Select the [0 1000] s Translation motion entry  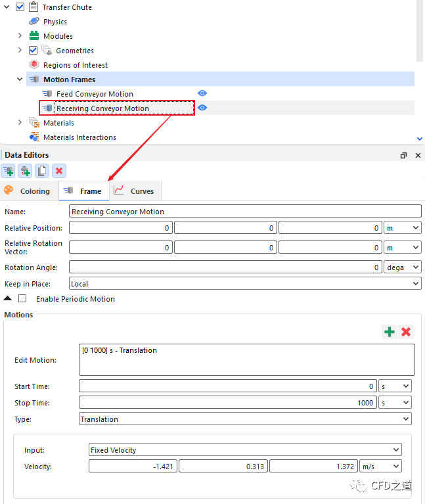[x=119, y=351]
